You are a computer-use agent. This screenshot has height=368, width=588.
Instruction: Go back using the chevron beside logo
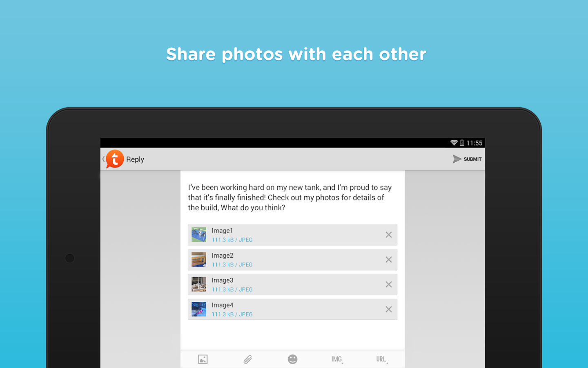click(x=103, y=159)
